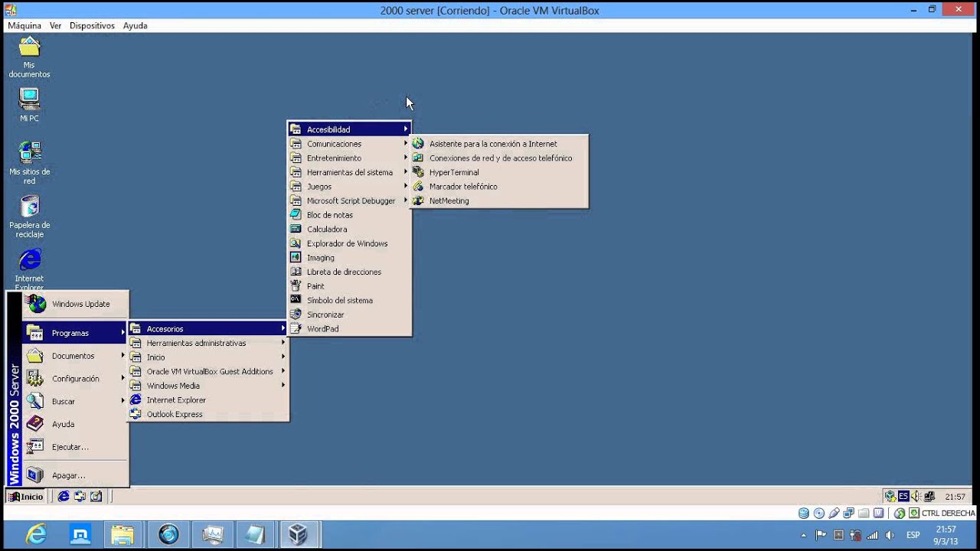Launch NetMeeting
This screenshot has width=980, height=551.
click(x=499, y=201)
